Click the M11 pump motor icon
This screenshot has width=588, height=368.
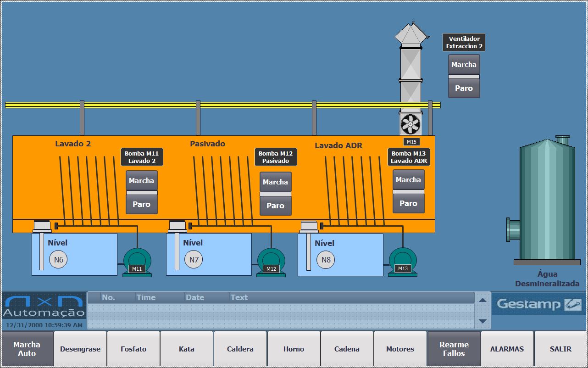[137, 262]
